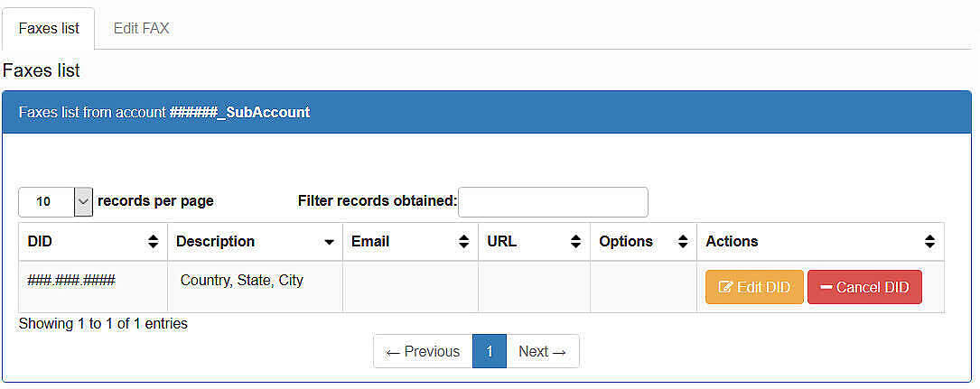Click Description column sort arrow icon
This screenshot has width=980, height=389.
(x=330, y=242)
